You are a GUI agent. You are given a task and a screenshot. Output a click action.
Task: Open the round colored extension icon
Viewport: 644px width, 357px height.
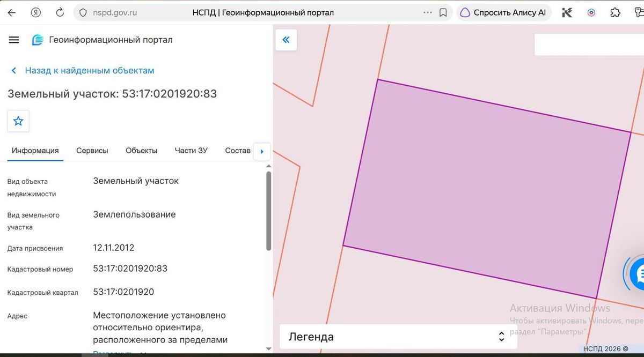(x=591, y=12)
